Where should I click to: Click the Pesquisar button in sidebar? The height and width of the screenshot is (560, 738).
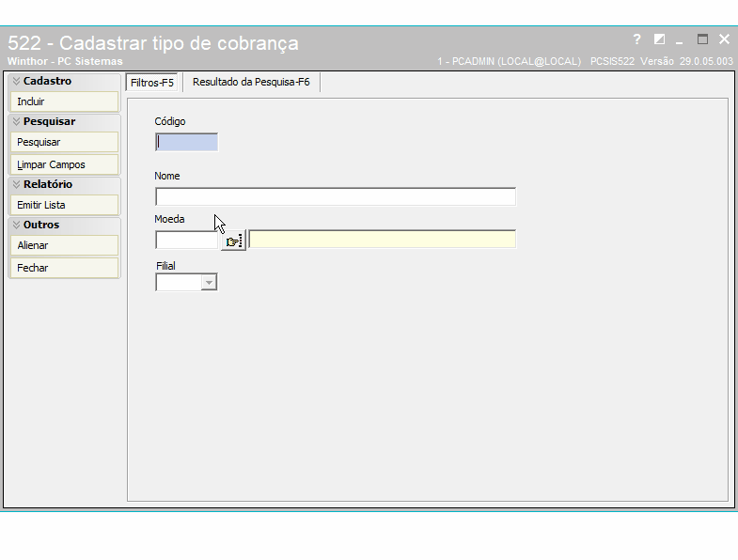tap(65, 142)
